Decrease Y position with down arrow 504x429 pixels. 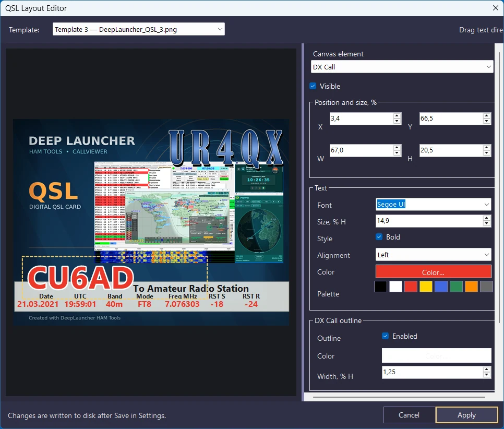[x=487, y=122]
